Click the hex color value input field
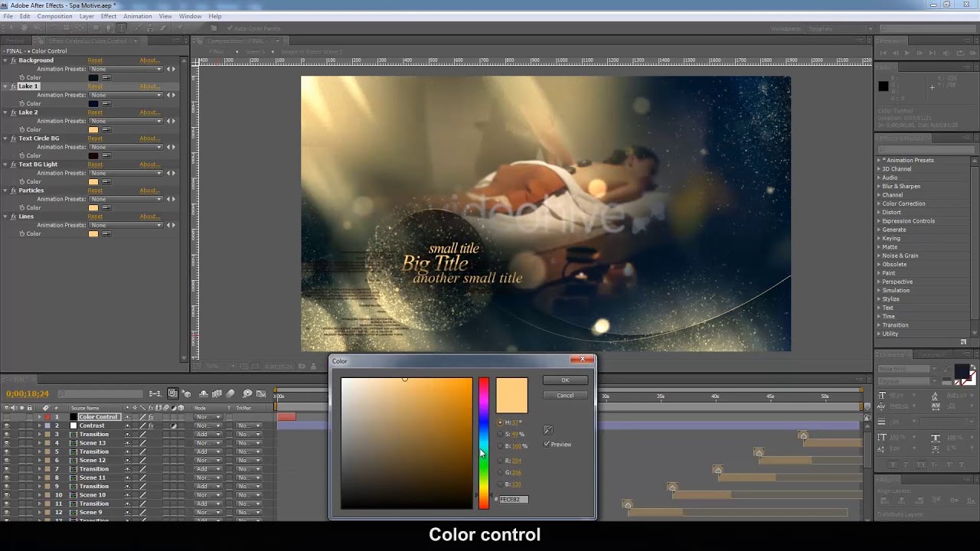Viewport: 980px width, 551px height. (513, 499)
